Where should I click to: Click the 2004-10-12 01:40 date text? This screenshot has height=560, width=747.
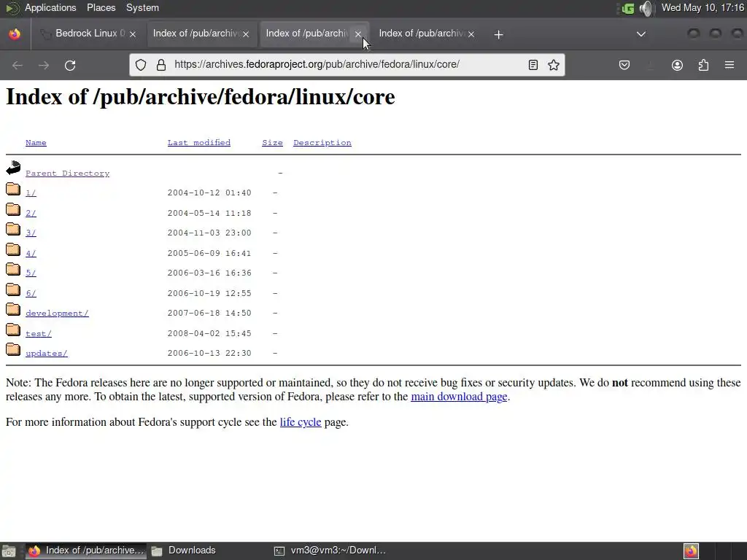pos(209,192)
